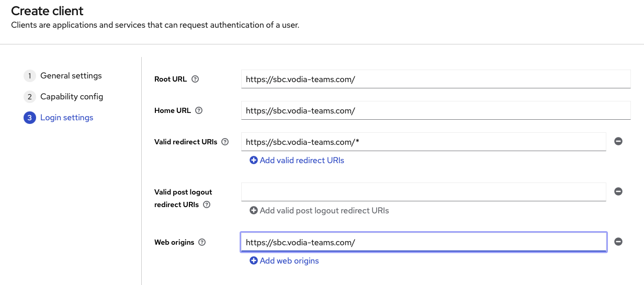The height and width of the screenshot is (285, 644).
Task: Click the Home URL label
Action: coord(173,111)
